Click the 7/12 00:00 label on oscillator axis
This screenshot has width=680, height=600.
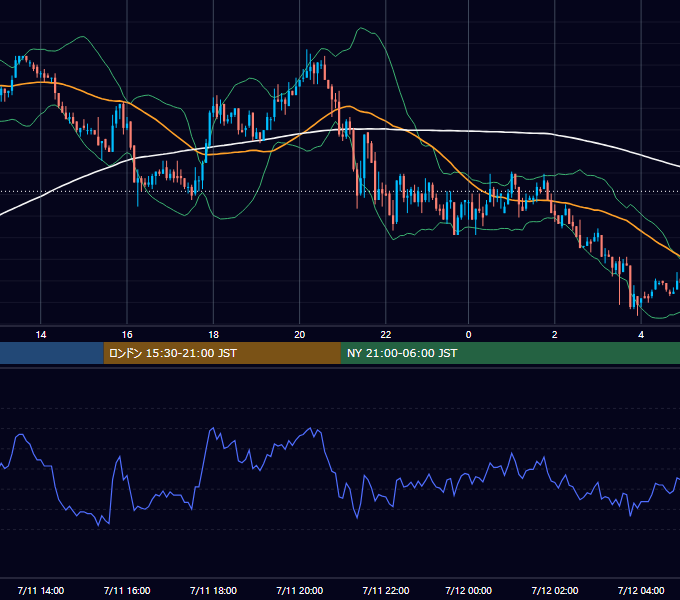pyautogui.click(x=468, y=590)
